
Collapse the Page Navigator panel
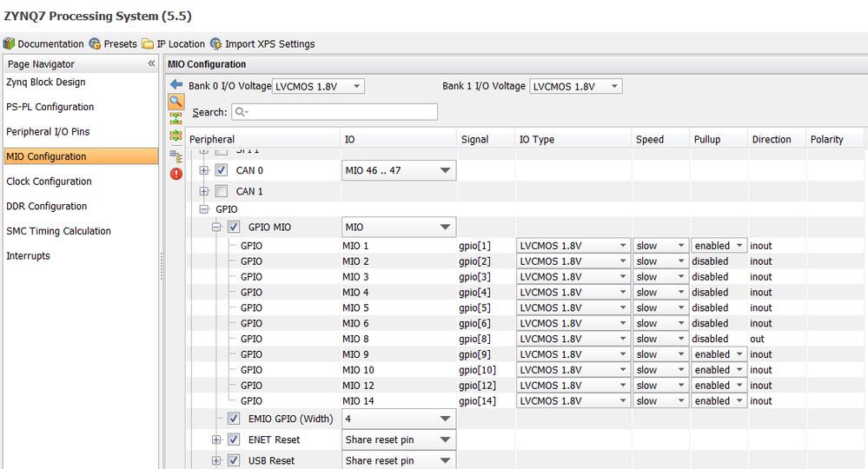pos(151,64)
